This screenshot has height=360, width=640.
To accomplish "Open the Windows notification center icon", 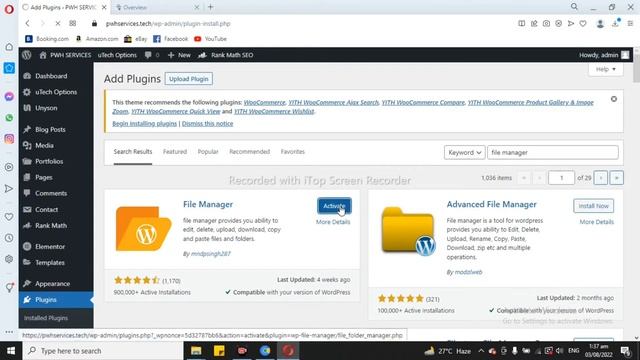I will point(625,351).
